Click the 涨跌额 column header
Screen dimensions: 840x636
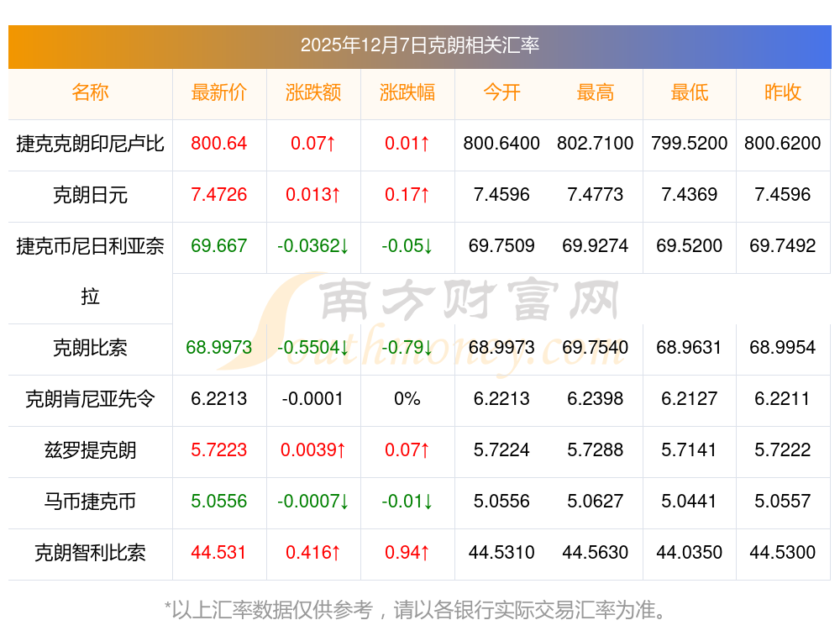tap(313, 92)
